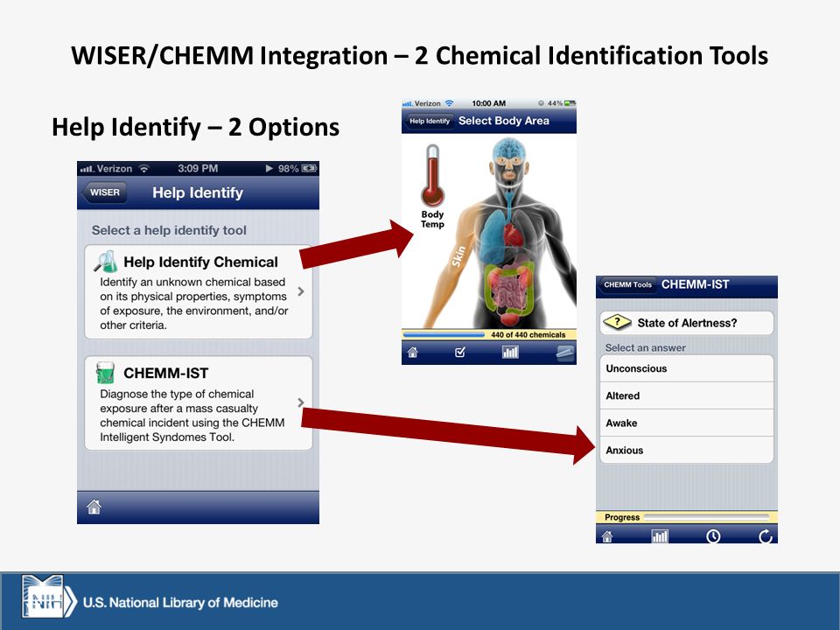840x630 pixels.
Task: Expand Help Identify Chemical chevron
Action: tap(301, 291)
